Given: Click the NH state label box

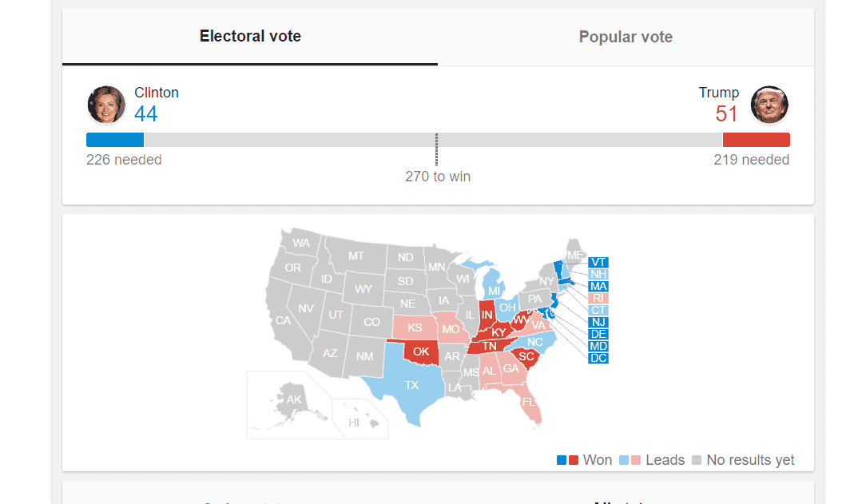Looking at the screenshot, I should pyautogui.click(x=598, y=274).
